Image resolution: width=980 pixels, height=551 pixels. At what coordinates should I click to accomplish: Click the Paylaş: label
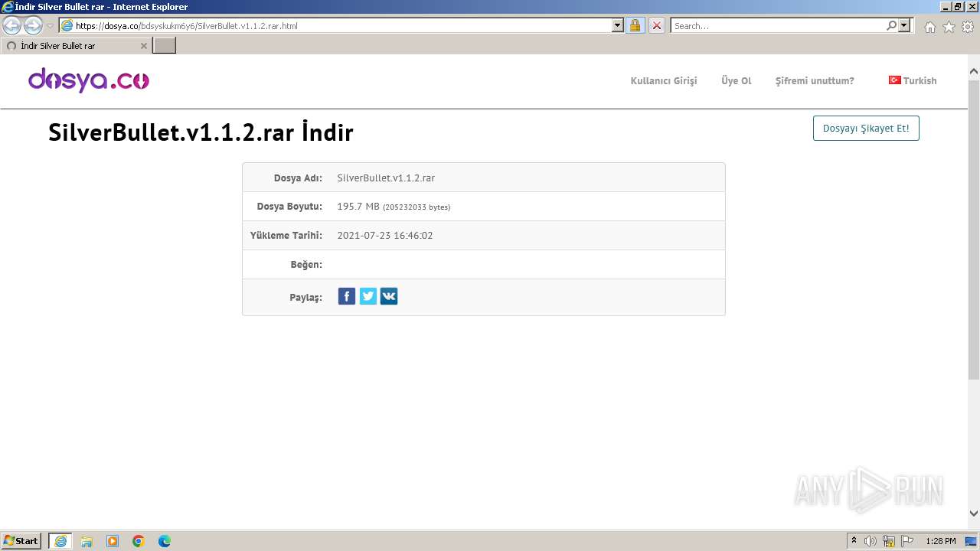305,298
